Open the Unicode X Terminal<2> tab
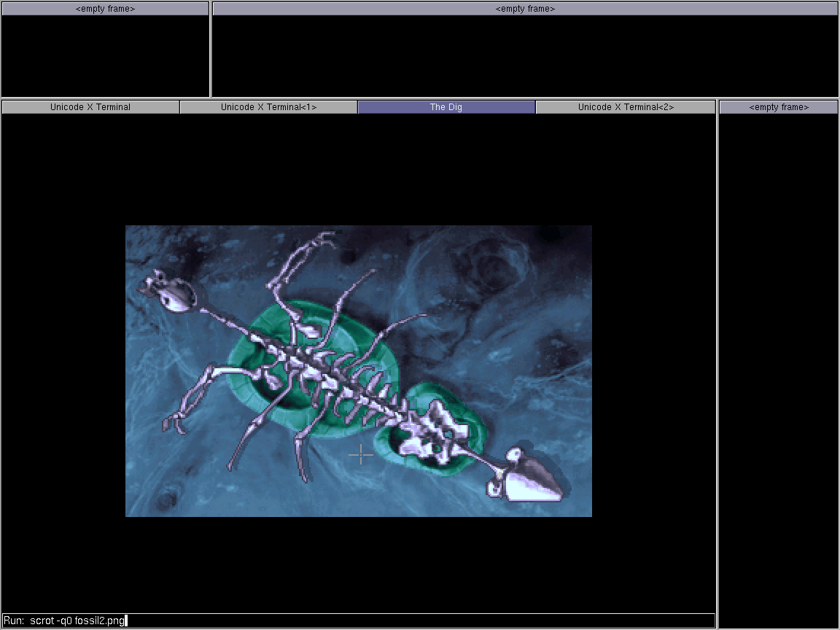Screen dimensions: 840x630 [x=625, y=107]
